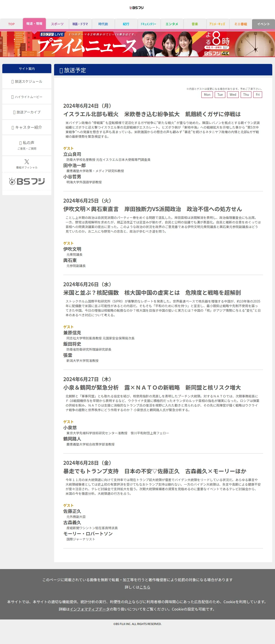Click guest name 小泉悠
The image size is (275, 644).
[70, 427]
